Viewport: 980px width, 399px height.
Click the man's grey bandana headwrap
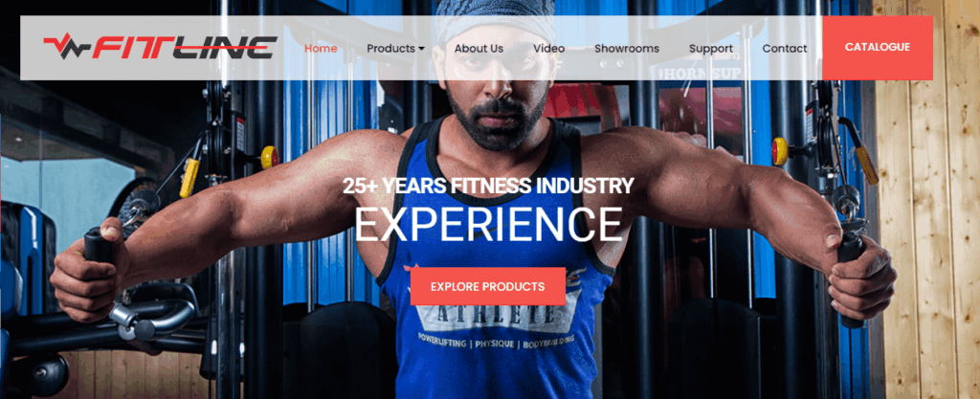point(495,19)
